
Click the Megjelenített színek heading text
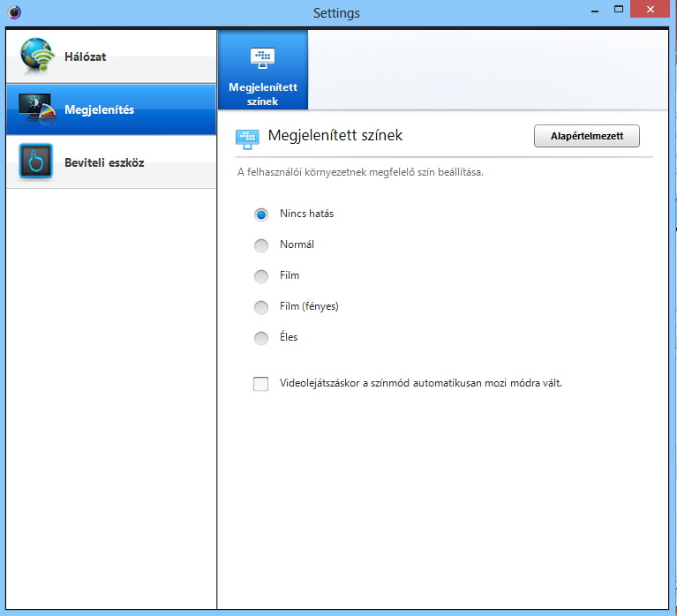coord(335,136)
